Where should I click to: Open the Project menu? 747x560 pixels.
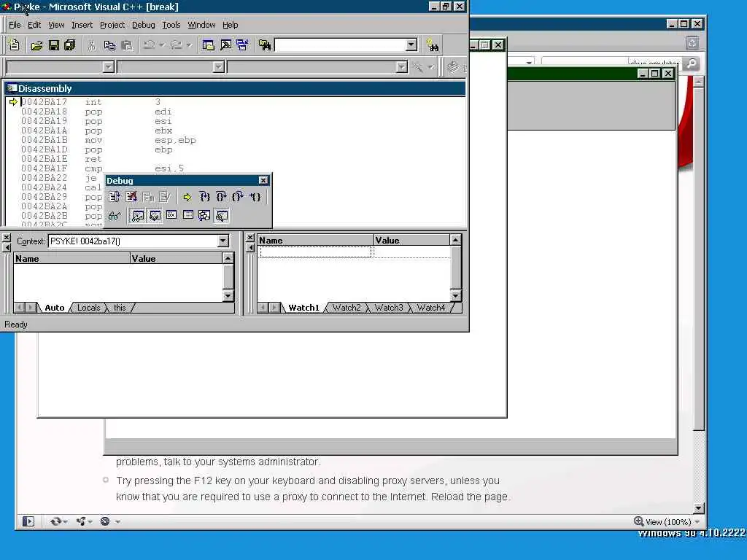pyautogui.click(x=112, y=25)
